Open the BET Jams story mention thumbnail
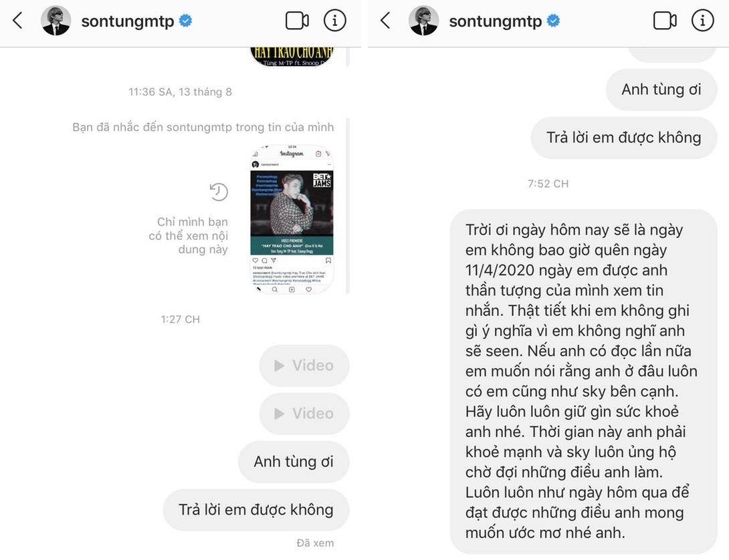The image size is (729, 560). 292,219
